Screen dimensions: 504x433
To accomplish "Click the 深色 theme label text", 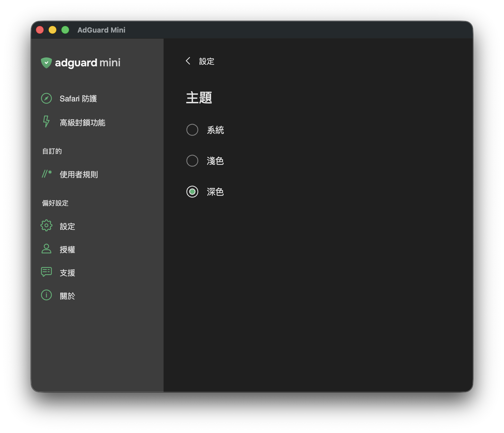I will pyautogui.click(x=215, y=192).
